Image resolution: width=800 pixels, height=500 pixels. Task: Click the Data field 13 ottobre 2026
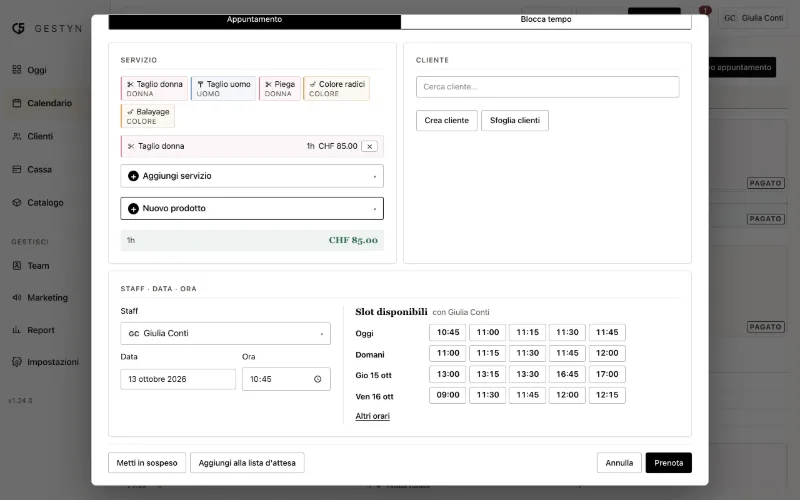point(178,379)
